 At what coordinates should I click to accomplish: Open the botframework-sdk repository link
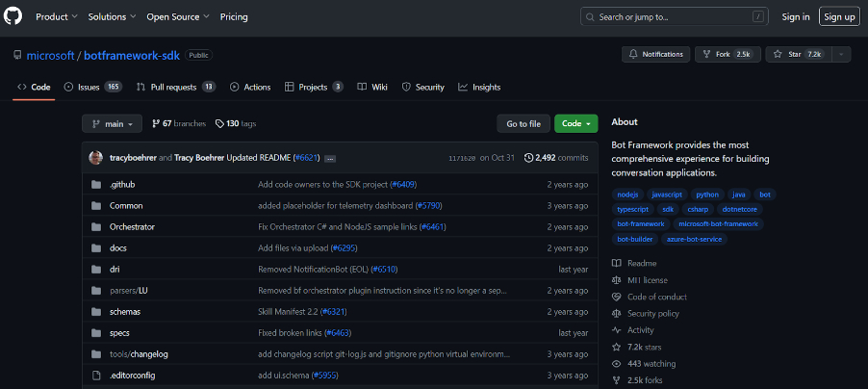pyautogui.click(x=132, y=56)
